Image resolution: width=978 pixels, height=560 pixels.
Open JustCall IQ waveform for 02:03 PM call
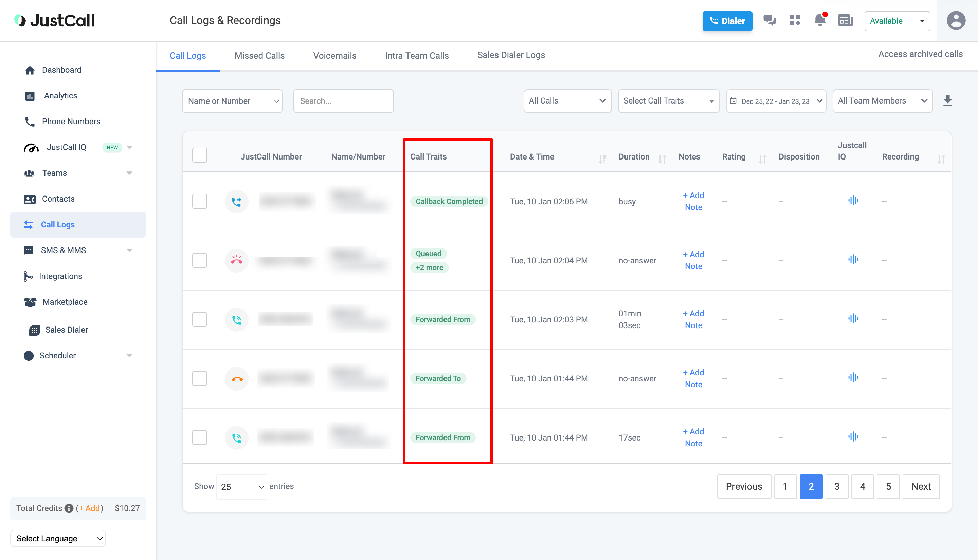853,318
